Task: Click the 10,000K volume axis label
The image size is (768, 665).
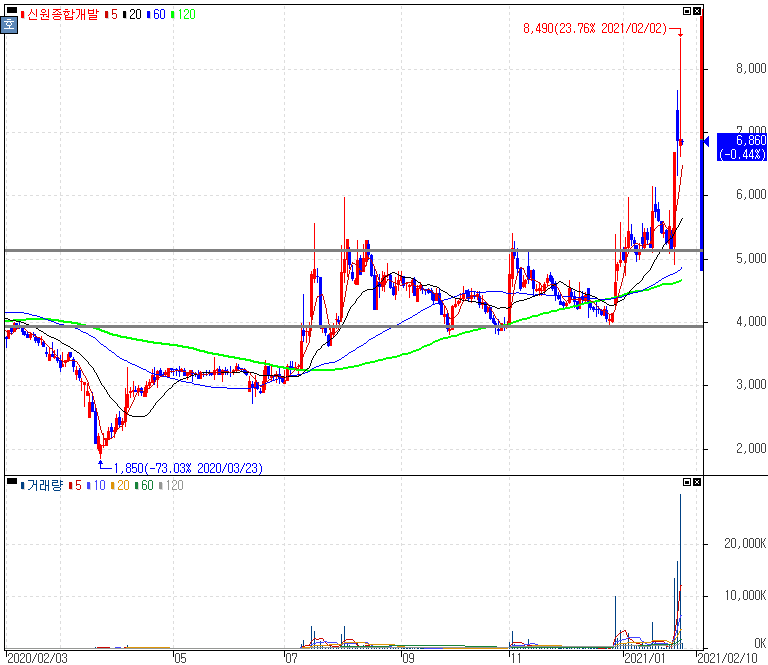Action: [x=745, y=595]
